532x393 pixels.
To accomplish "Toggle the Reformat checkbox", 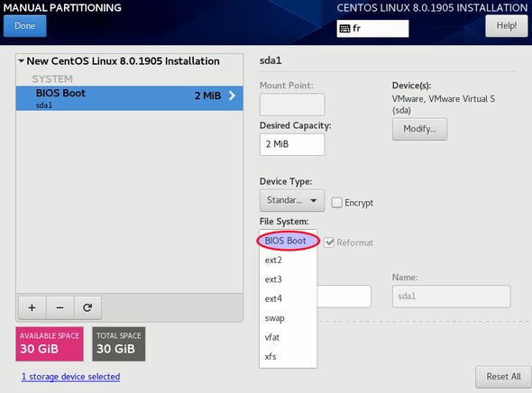I will pos(329,242).
